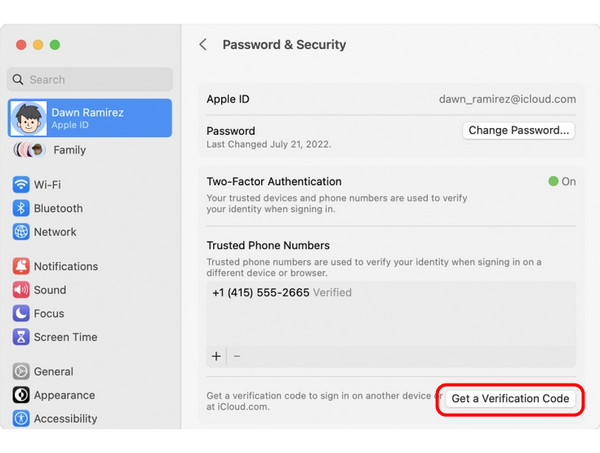Image resolution: width=600 pixels, height=453 pixels.
Task: Go back with the left chevron
Action: (203, 44)
